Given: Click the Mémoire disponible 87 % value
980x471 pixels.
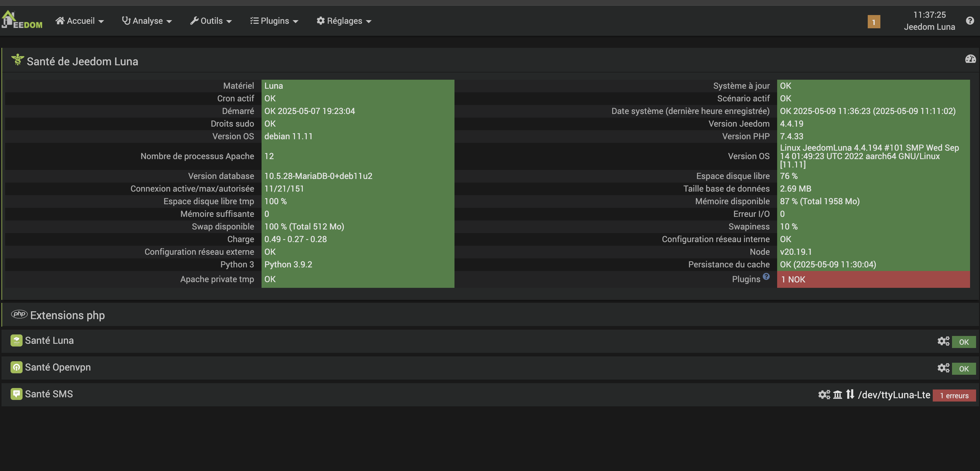Looking at the screenshot, I should click(x=820, y=201).
